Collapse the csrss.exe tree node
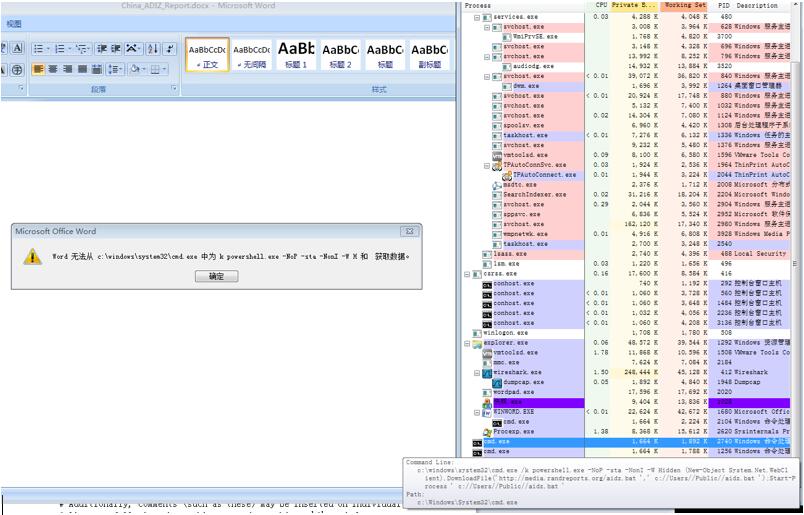This screenshot has width=804, height=515. (x=467, y=274)
